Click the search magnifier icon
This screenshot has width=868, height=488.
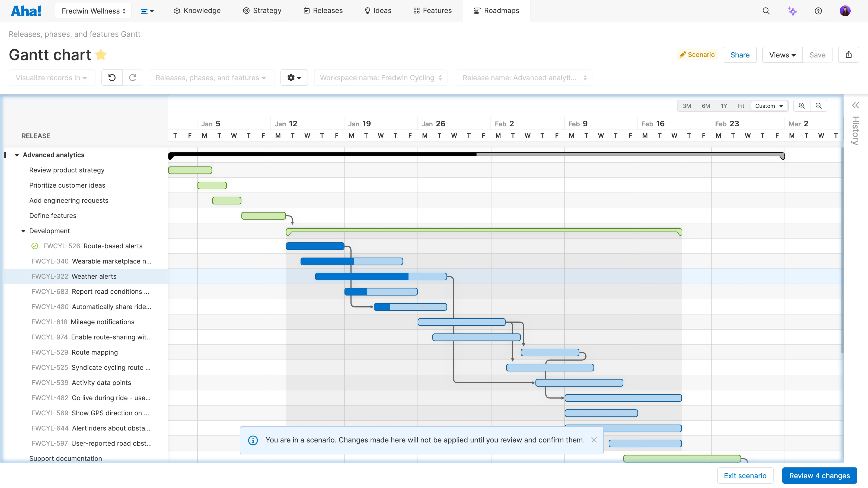point(766,11)
